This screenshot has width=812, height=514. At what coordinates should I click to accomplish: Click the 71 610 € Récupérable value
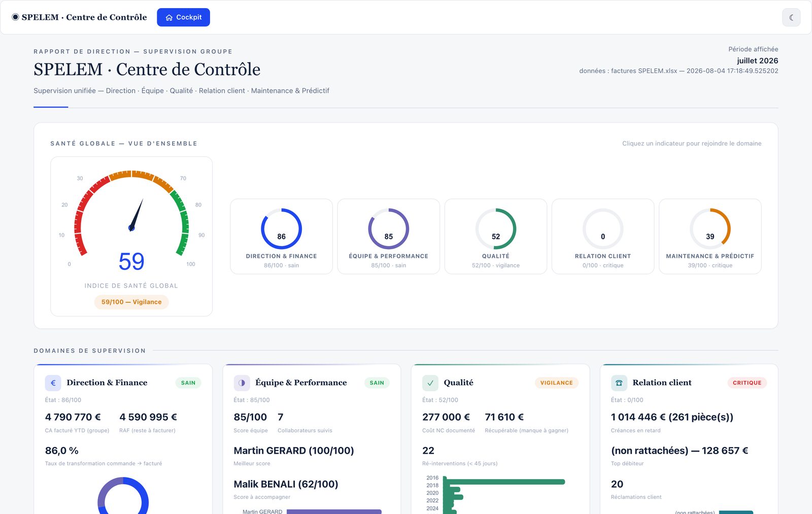click(504, 417)
